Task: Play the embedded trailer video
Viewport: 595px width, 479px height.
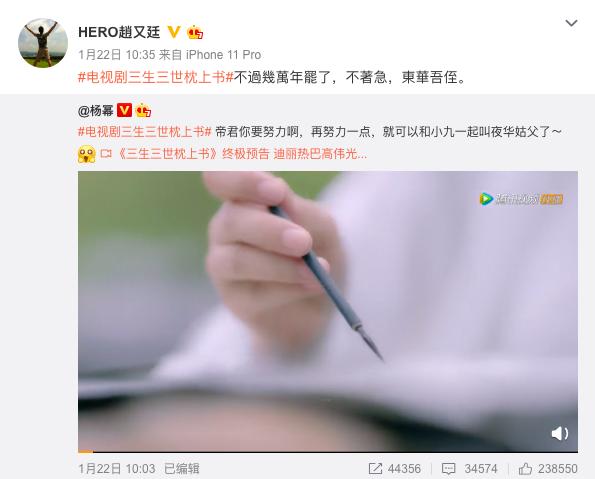Action: click(328, 311)
